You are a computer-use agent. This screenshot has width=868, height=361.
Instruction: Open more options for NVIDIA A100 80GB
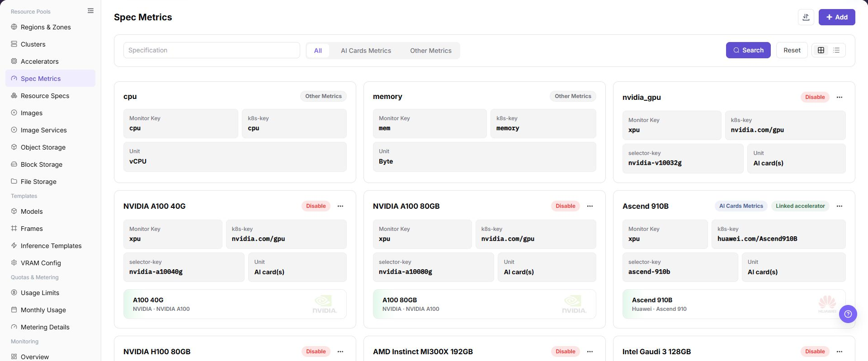point(590,206)
